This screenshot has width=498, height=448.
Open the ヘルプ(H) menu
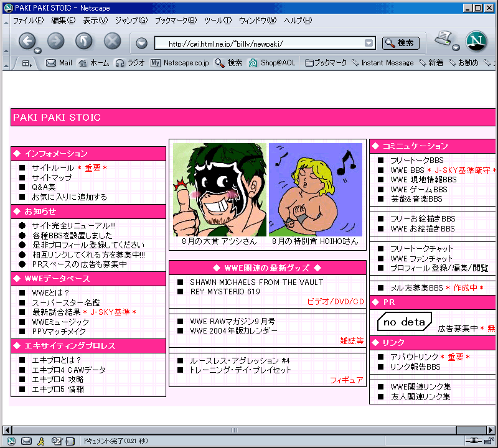click(x=298, y=21)
